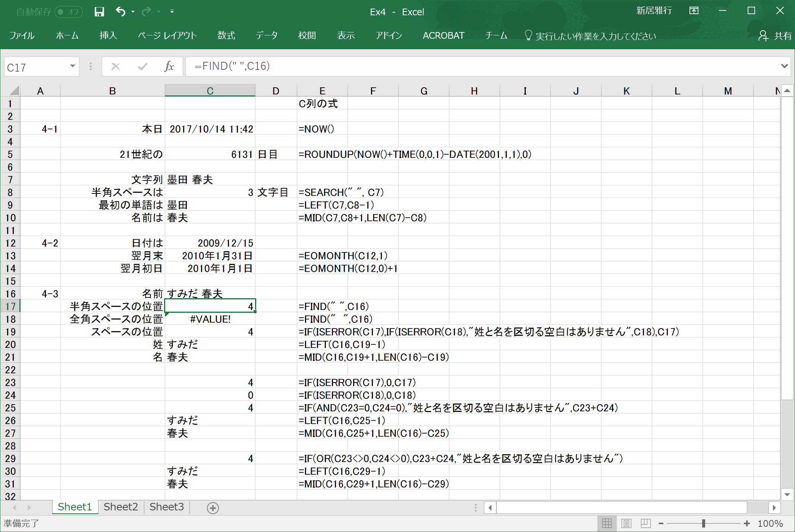Click the zoom in plus button
Image resolution: width=795 pixels, height=532 pixels.
[747, 523]
